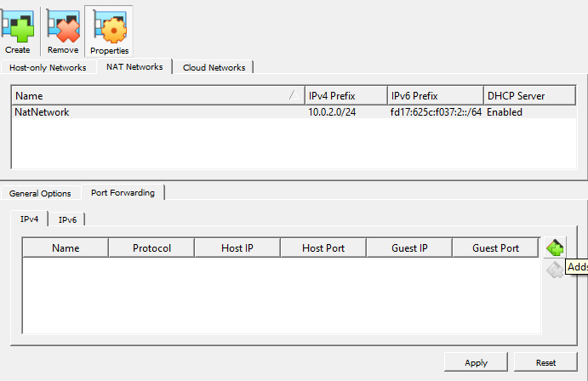Image resolution: width=588 pixels, height=381 pixels.
Task: Select the Port Forwarding tab
Action: pos(123,193)
